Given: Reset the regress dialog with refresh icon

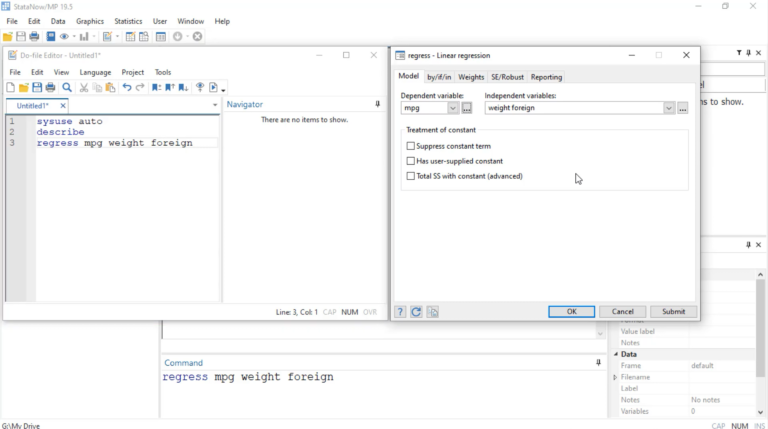Looking at the screenshot, I should [x=416, y=312].
